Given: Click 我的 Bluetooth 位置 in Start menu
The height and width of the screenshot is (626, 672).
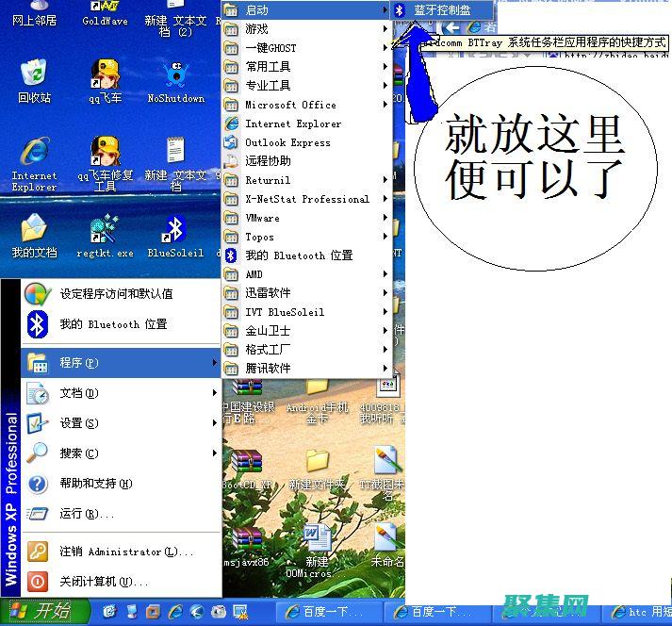Looking at the screenshot, I should pyautogui.click(x=113, y=324).
